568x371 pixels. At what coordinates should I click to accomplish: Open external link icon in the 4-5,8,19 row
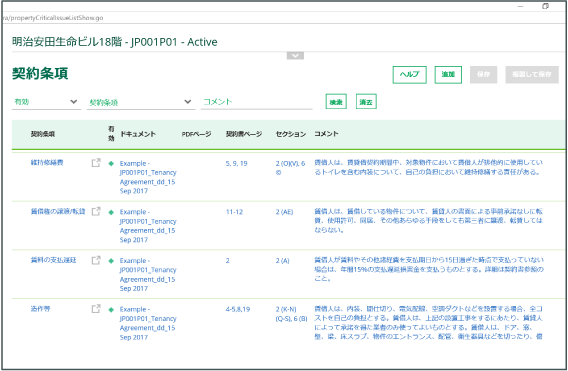pyautogui.click(x=96, y=309)
